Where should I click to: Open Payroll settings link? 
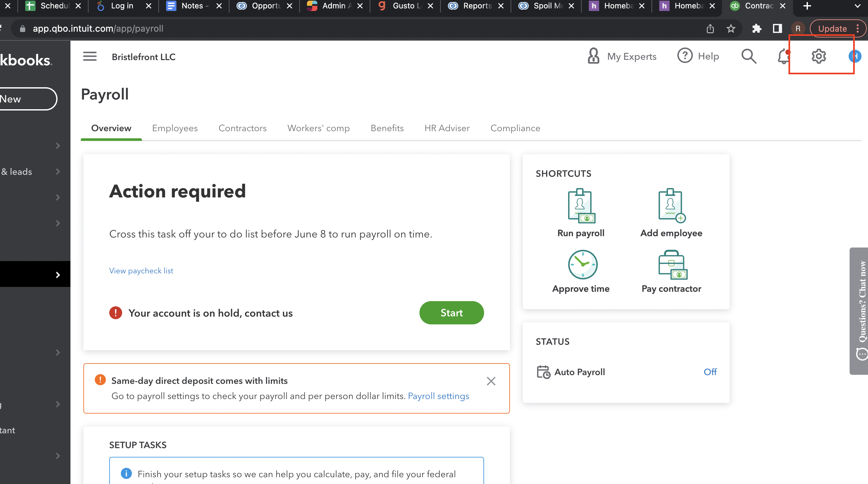[x=439, y=396]
